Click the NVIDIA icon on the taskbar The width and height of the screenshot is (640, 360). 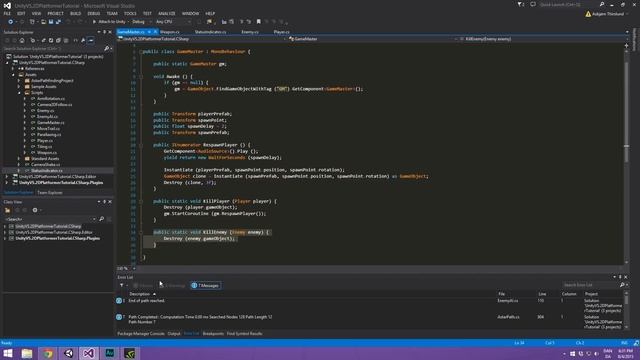coord(130,353)
